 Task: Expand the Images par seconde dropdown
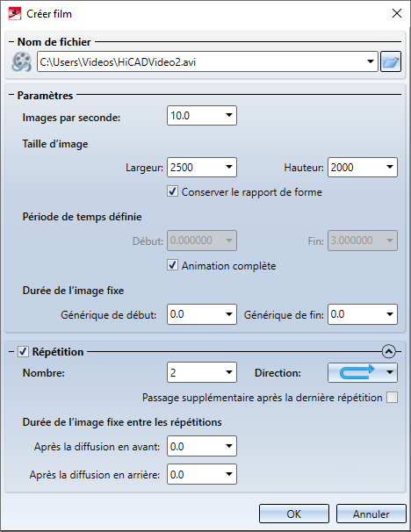229,115
